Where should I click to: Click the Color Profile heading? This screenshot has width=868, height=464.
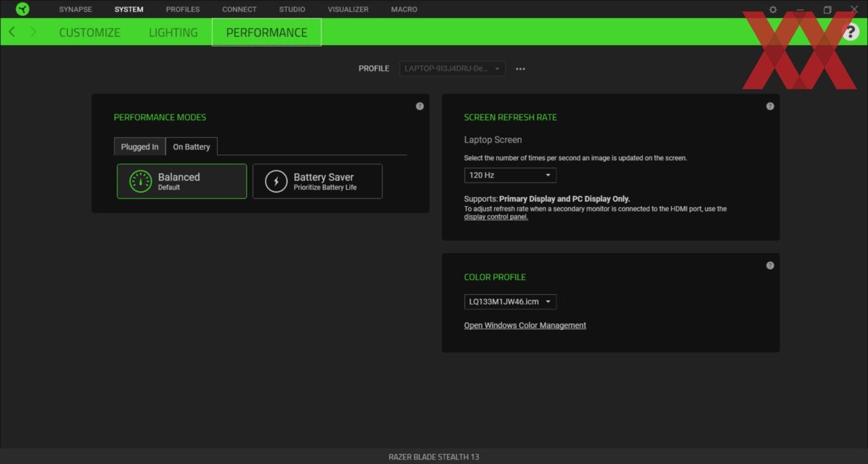point(495,277)
